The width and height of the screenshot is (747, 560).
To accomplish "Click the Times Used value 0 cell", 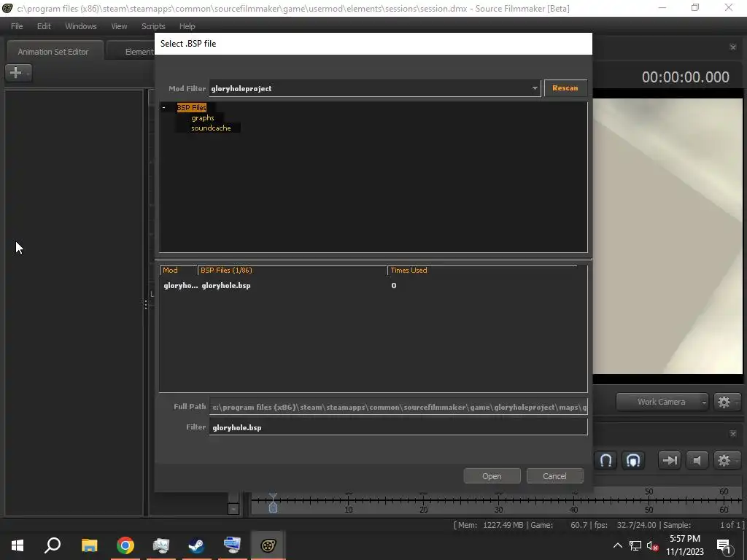I will (393, 286).
